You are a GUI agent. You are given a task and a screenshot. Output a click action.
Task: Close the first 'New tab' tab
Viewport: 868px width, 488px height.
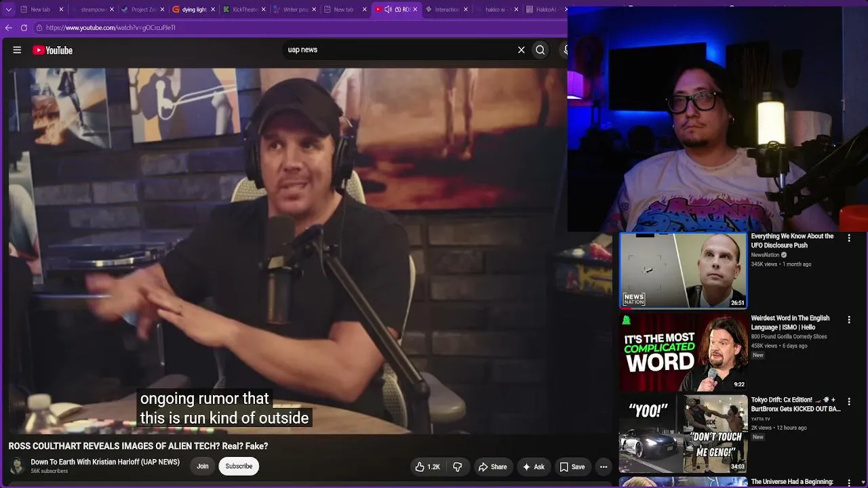pyautogui.click(x=61, y=9)
